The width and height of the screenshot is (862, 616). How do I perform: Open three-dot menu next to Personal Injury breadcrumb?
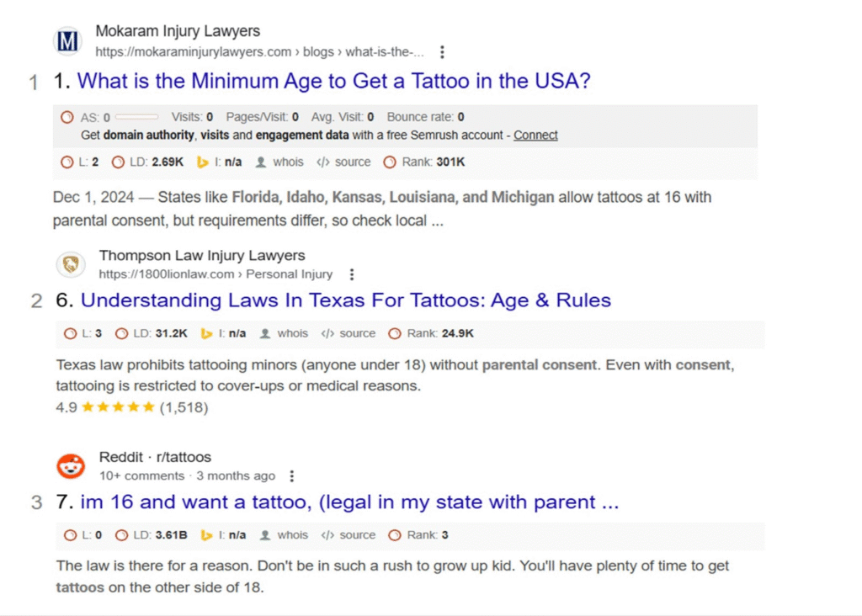[x=352, y=274]
